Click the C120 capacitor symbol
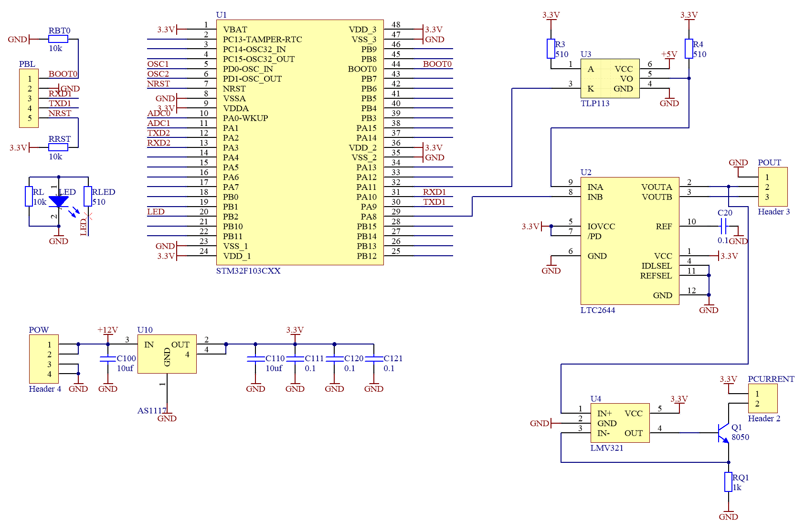Screen dimensions: 805x532 [x=334, y=359]
